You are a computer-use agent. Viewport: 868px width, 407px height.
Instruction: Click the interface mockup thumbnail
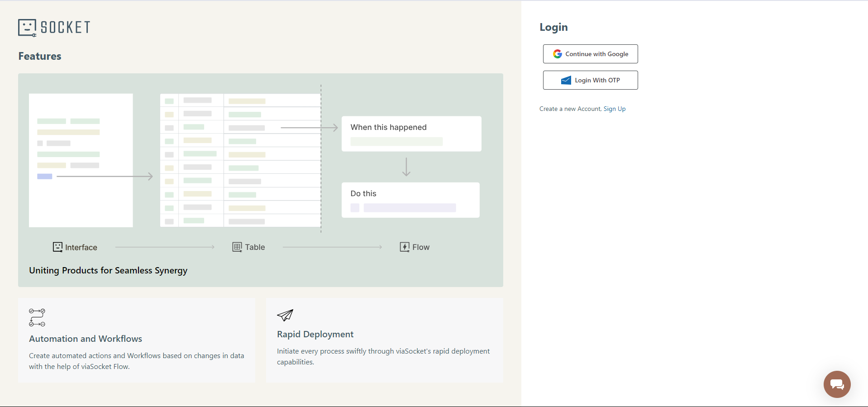pyautogui.click(x=81, y=160)
